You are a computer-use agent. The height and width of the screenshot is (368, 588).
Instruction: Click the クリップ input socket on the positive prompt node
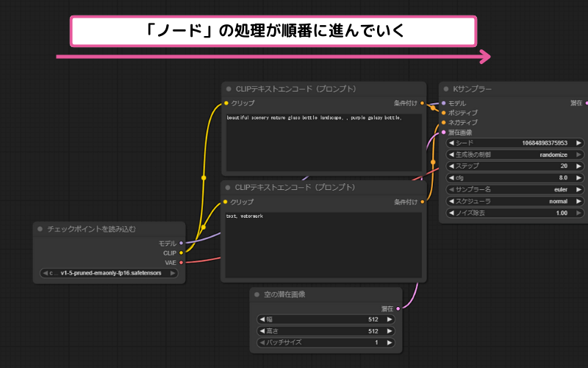coord(226,103)
